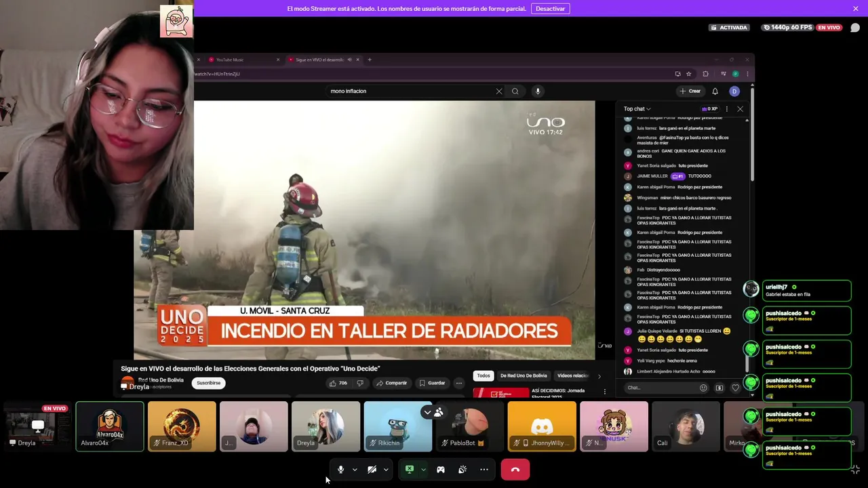Click the 0 XP badge in chat header
This screenshot has width=868, height=488.
pyautogui.click(x=709, y=109)
